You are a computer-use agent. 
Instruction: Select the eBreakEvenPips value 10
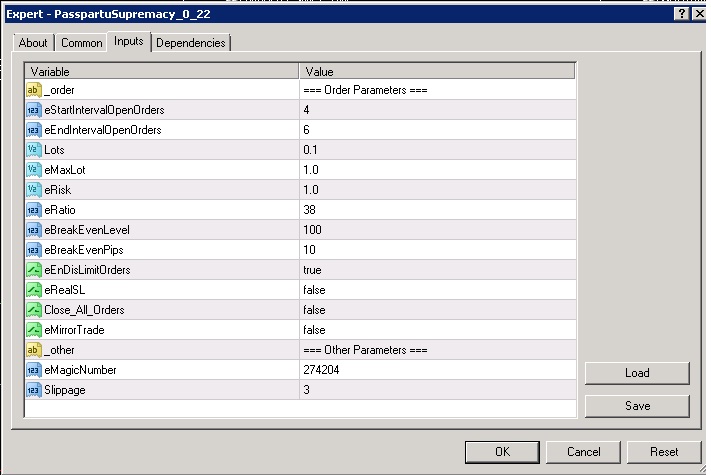tap(438, 250)
